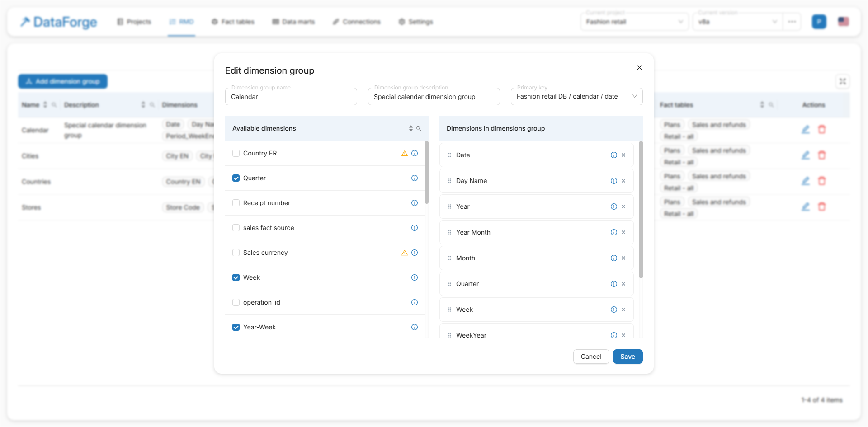Screen dimensions: 868x427
Task: Click the drag handle for Year Month
Action: tap(449, 232)
